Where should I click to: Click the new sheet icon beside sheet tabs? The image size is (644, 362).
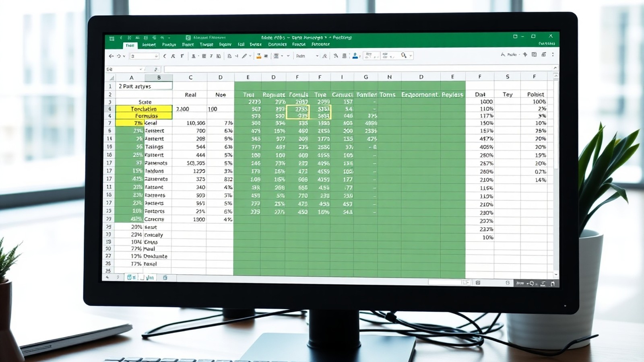165,278
